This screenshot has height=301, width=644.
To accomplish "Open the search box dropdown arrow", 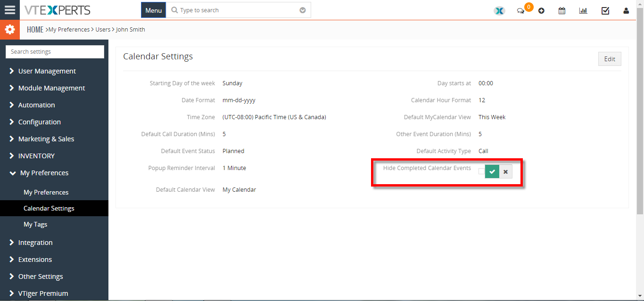I will pyautogui.click(x=303, y=10).
